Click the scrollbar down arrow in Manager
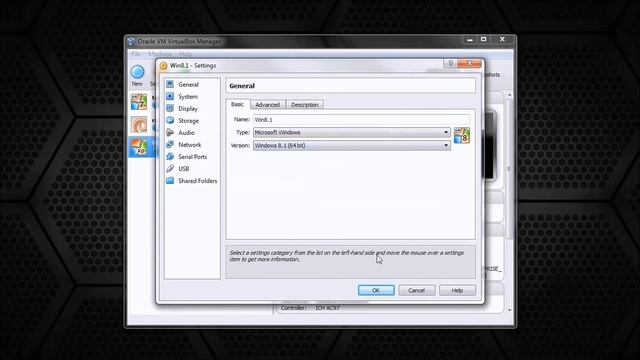Image resolution: width=640 pixels, height=360 pixels. (509, 310)
